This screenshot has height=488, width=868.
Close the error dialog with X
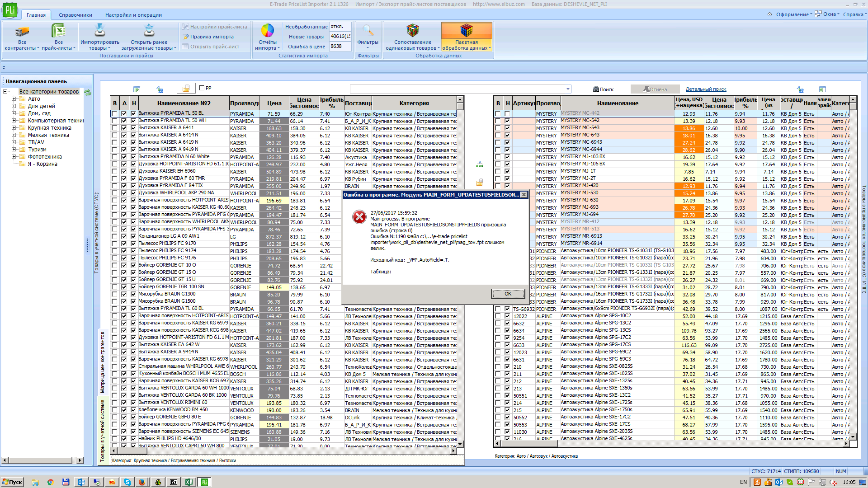point(524,195)
